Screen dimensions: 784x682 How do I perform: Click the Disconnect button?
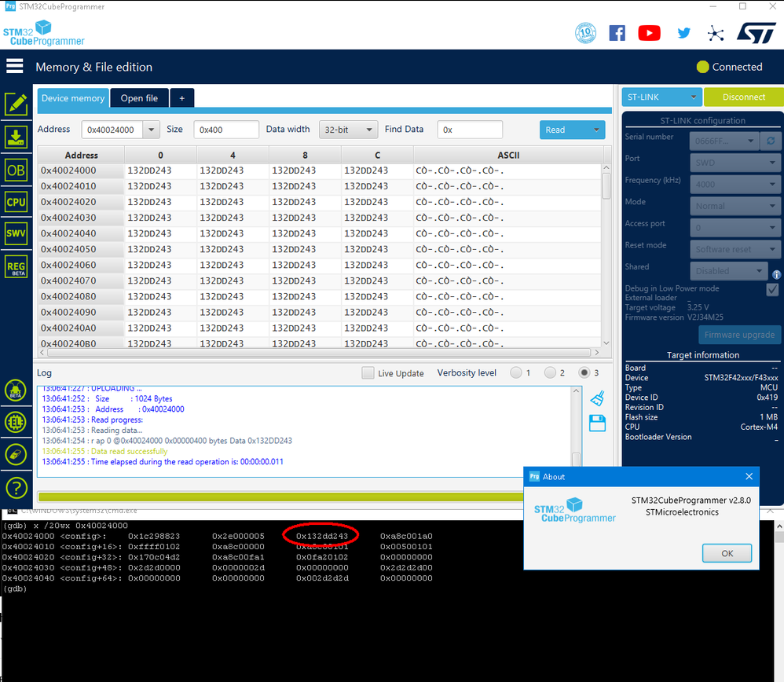743,97
